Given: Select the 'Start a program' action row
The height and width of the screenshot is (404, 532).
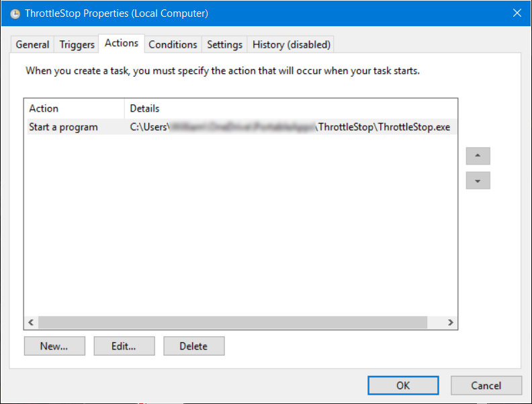Looking at the screenshot, I should (242, 127).
